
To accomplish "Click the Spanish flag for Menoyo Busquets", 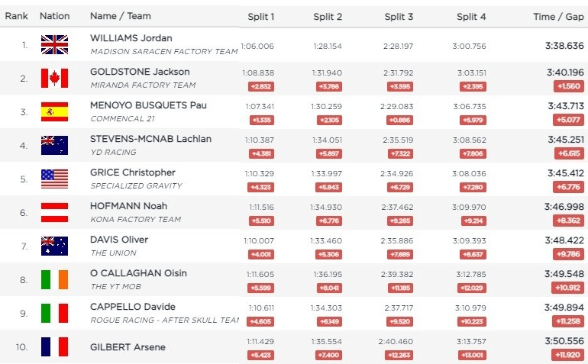I will tap(54, 112).
